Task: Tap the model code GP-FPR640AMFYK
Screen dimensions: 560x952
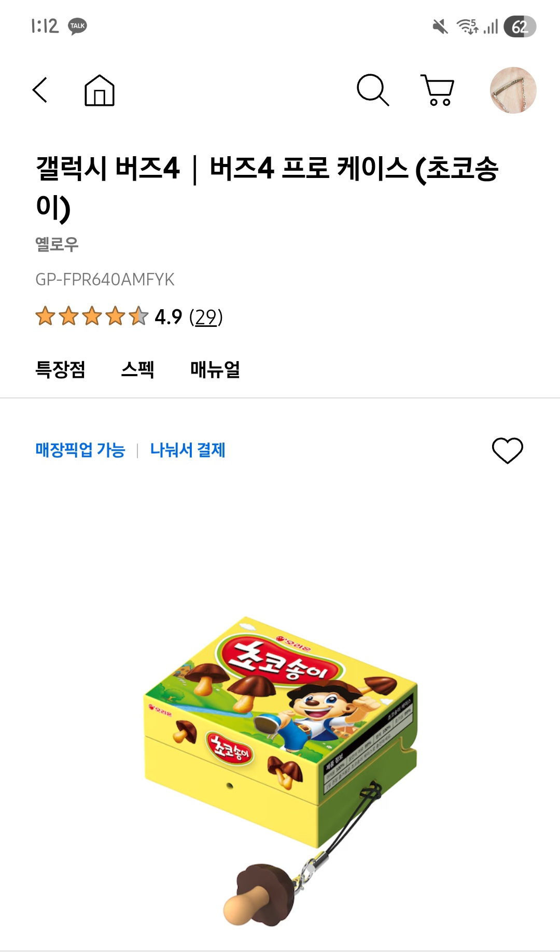Action: pos(105,280)
